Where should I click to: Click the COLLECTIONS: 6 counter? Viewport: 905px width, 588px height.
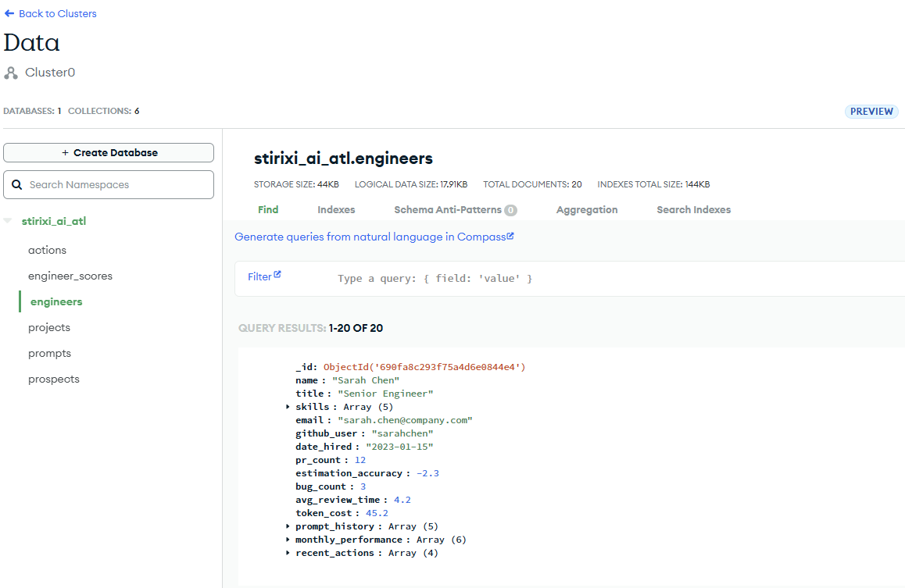click(x=104, y=111)
